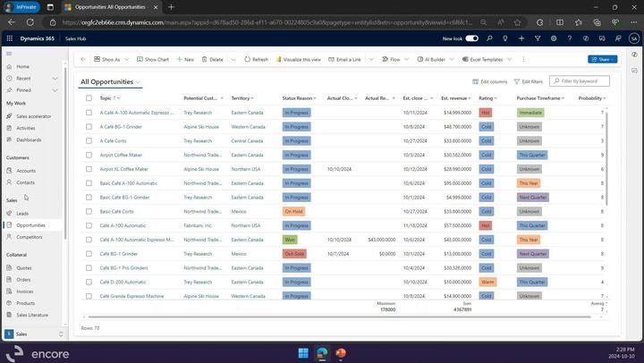Click the Refresh button in command bar

point(256,59)
